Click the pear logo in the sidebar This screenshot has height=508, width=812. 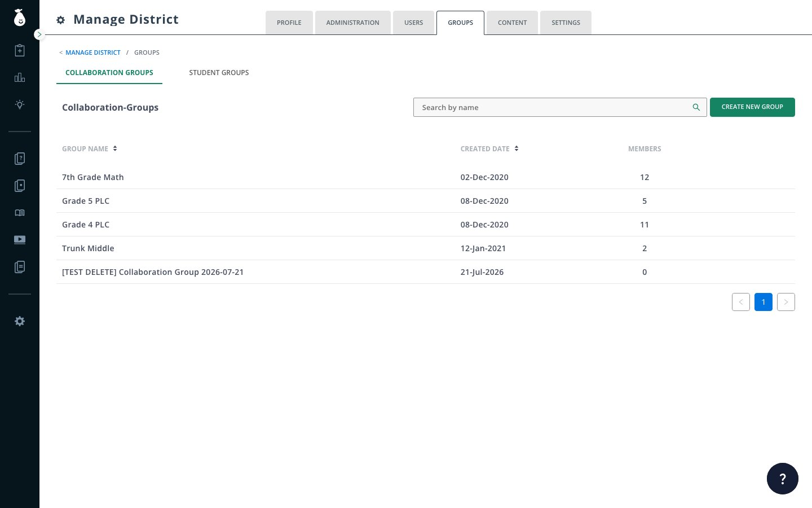pyautogui.click(x=20, y=18)
